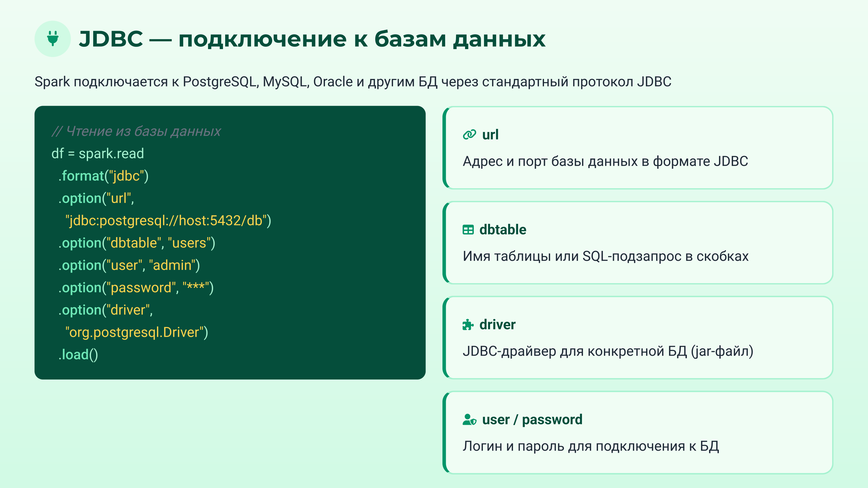Select the chain link icon next to "url"
Screen dimensions: 868x488
click(x=469, y=134)
